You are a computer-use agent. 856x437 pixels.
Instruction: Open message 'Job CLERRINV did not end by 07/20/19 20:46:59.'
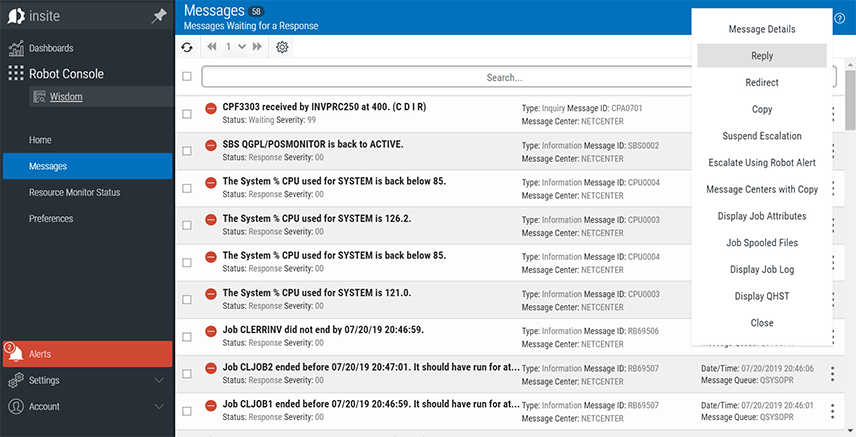[x=323, y=330]
